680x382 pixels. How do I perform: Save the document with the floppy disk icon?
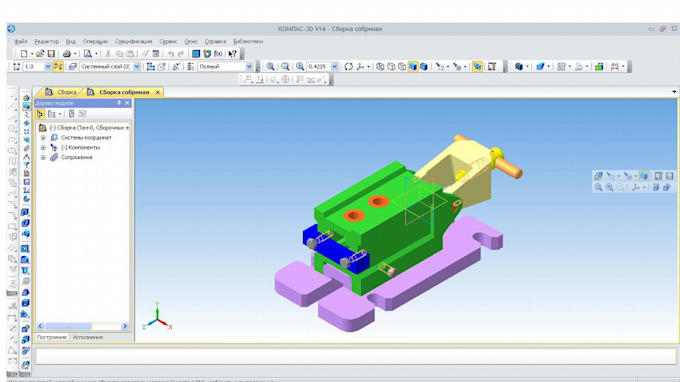51,54
